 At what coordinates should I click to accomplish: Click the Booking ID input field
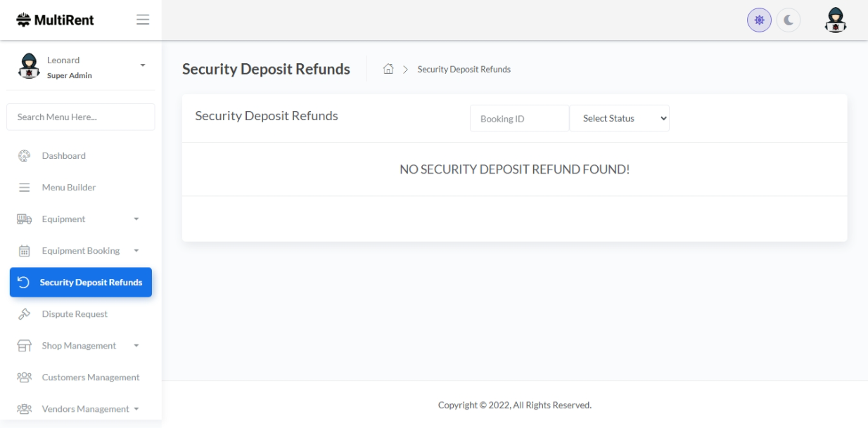click(519, 119)
